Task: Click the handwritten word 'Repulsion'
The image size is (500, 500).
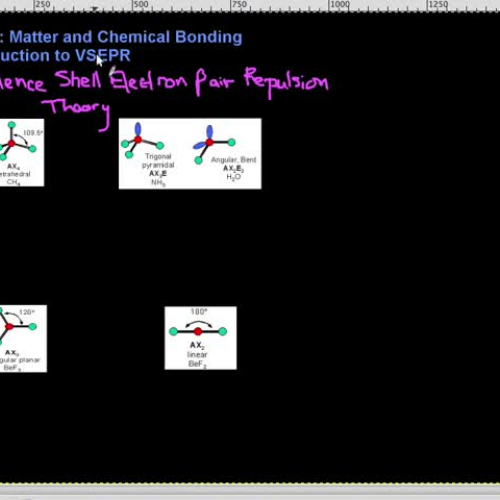Action: tap(286, 82)
